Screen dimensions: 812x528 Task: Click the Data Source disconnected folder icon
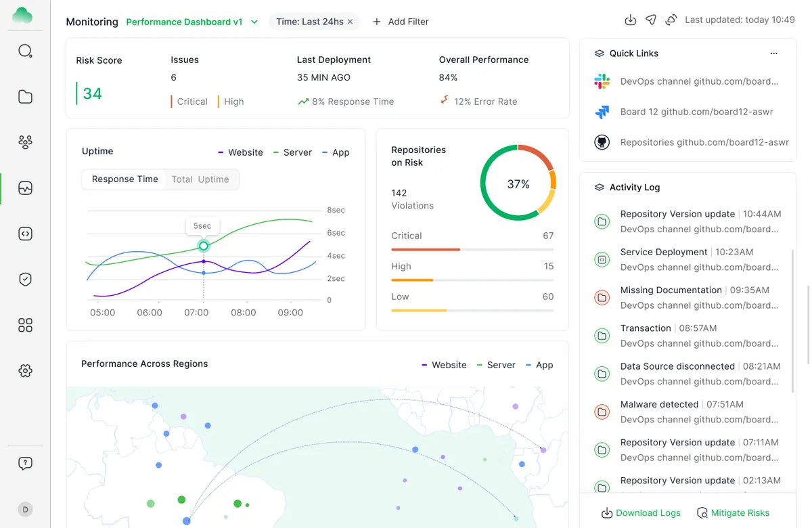click(602, 374)
